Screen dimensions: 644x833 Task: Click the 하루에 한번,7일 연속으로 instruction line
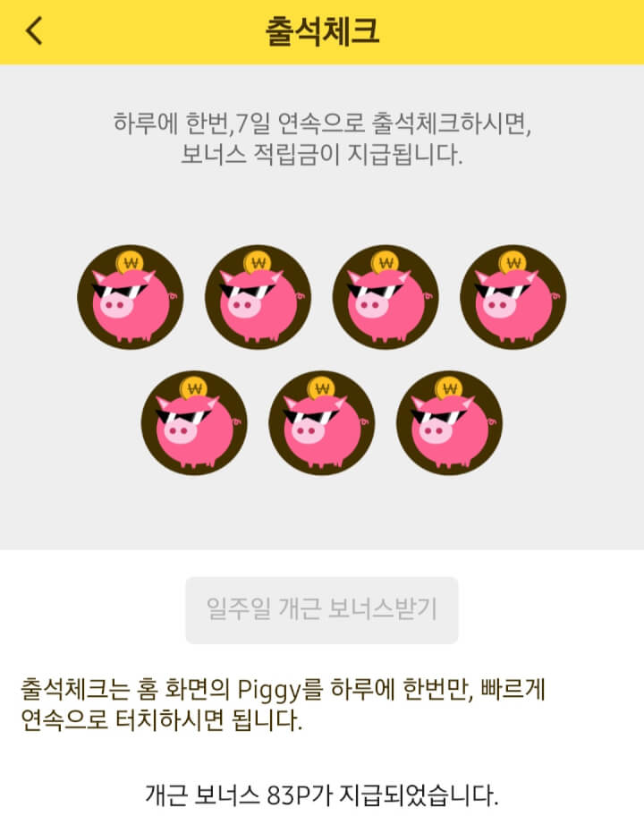(322, 123)
